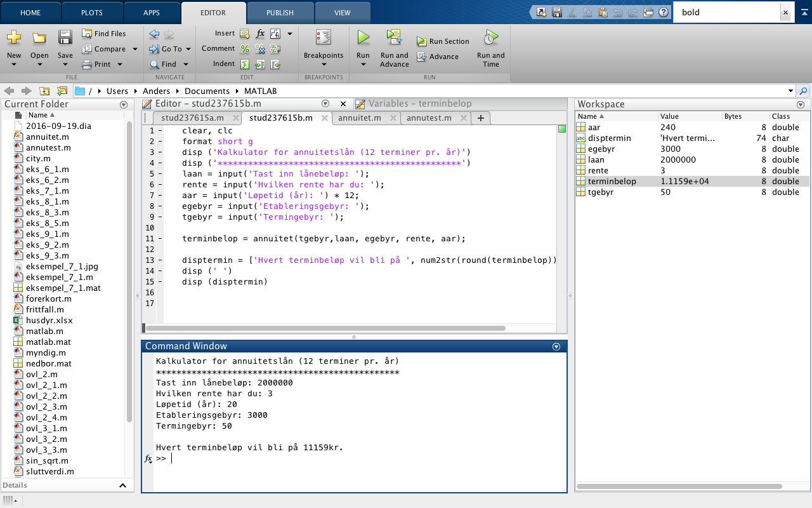Viewport: 812px width, 508px height.
Task: Open help via question mark icon
Action: tap(664, 12)
